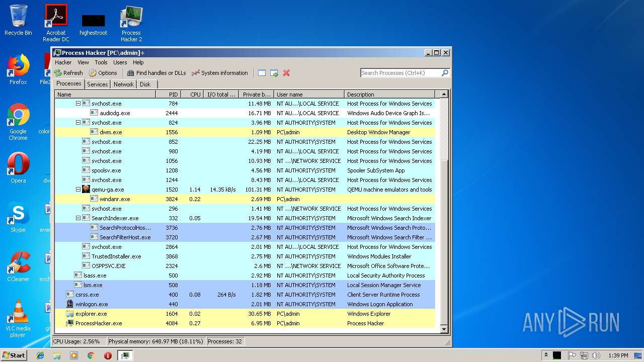Image resolution: width=644 pixels, height=362 pixels.
Task: Click the Refresh toolbar button
Action: [x=68, y=73]
